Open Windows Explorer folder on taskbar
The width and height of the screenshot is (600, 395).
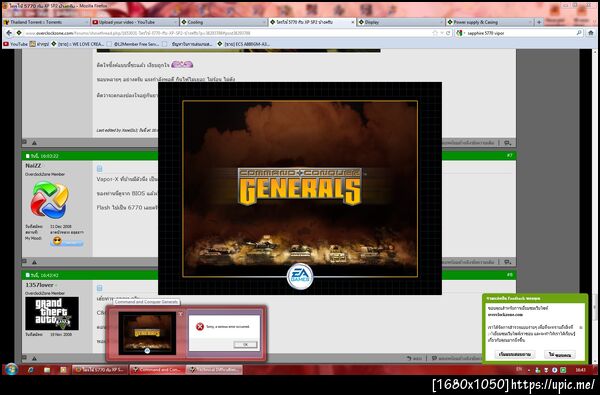(x=47, y=370)
